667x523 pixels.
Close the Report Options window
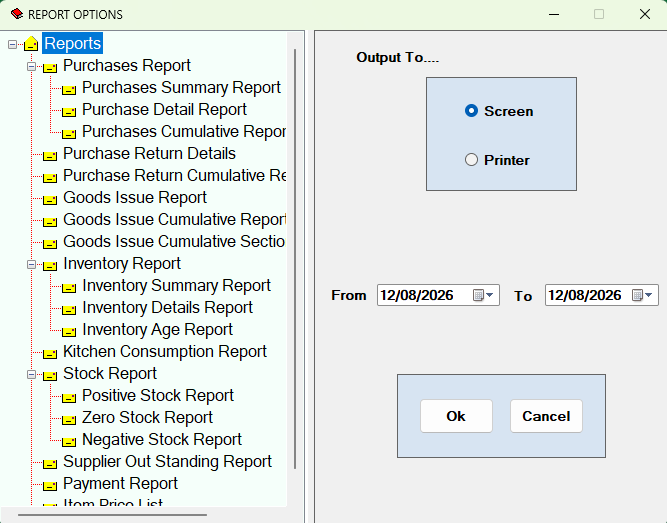[645, 14]
